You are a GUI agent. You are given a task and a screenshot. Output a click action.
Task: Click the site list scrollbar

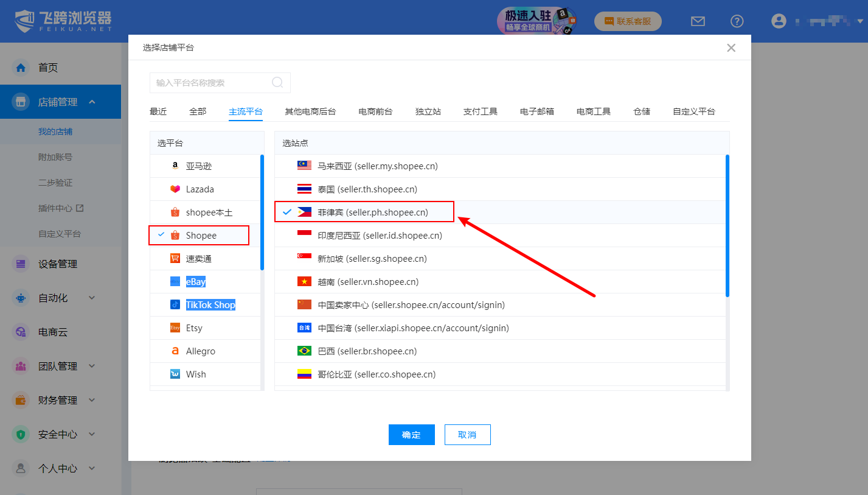(x=727, y=226)
